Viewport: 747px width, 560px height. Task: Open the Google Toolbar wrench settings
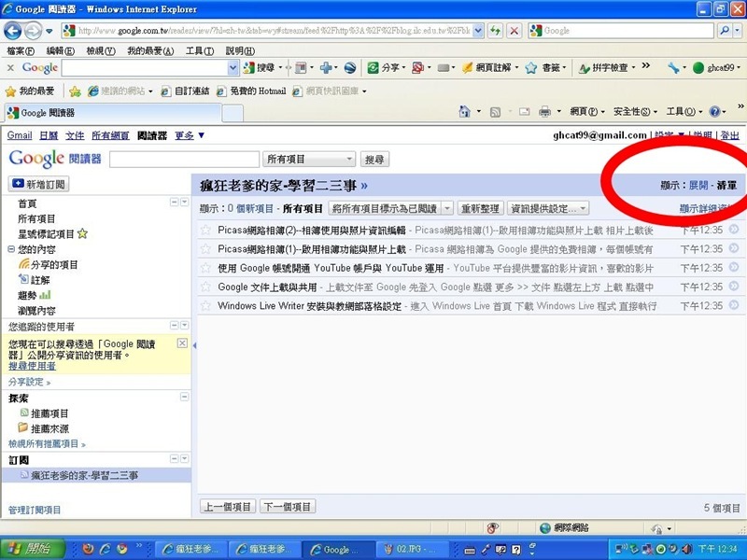click(x=673, y=68)
